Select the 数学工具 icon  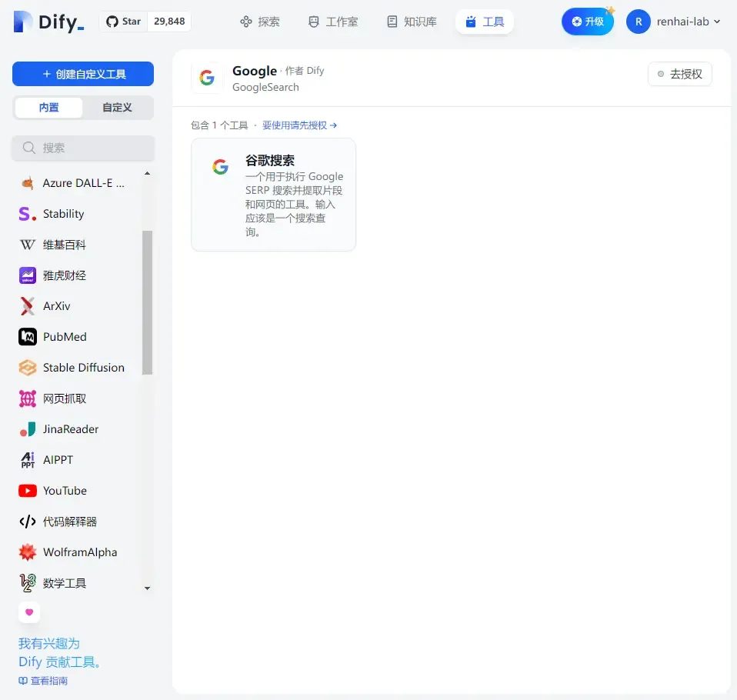tap(28, 583)
